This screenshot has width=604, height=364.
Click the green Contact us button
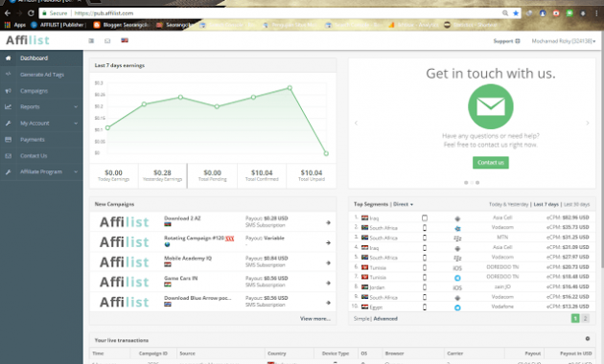click(x=491, y=163)
